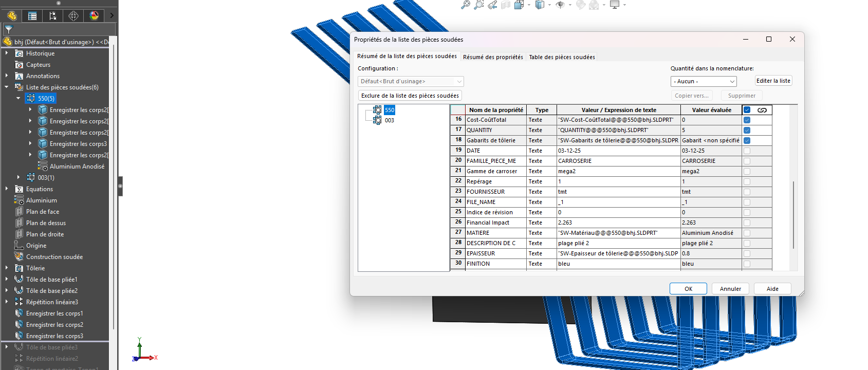Click the Previous View icon
The width and height of the screenshot is (868, 370).
pos(492,5)
